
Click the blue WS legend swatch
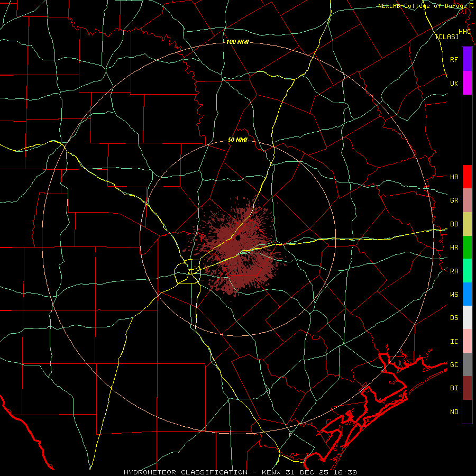tap(467, 294)
